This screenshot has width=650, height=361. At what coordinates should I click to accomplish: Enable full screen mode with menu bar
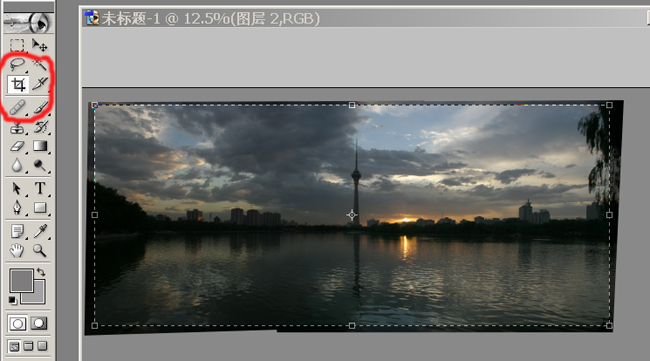click(x=28, y=346)
